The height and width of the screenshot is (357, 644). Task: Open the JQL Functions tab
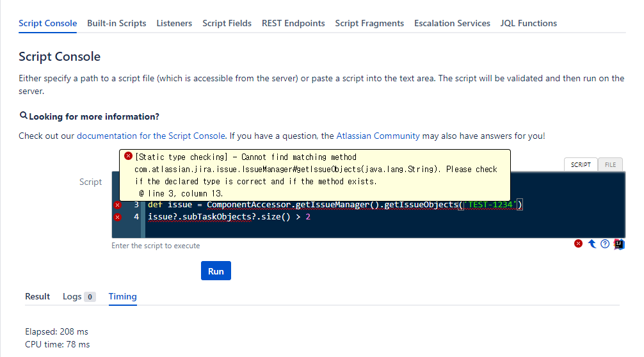click(x=529, y=23)
